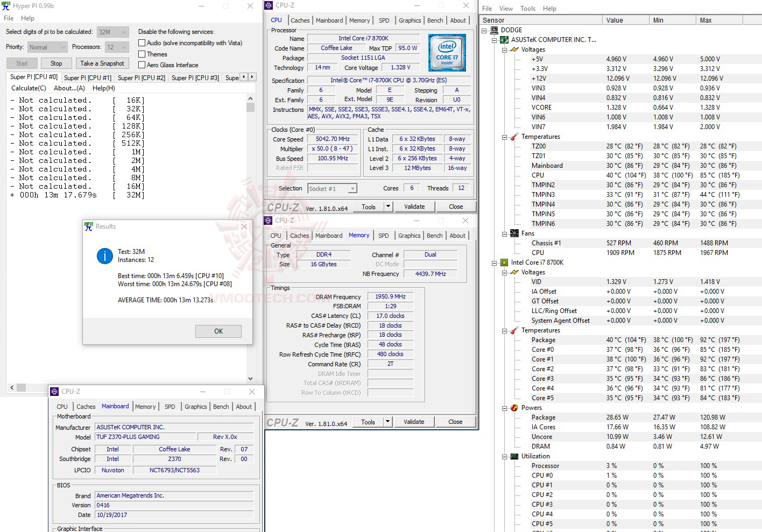Open the View menu in sensor monitor
762x532 pixels.
506,9
